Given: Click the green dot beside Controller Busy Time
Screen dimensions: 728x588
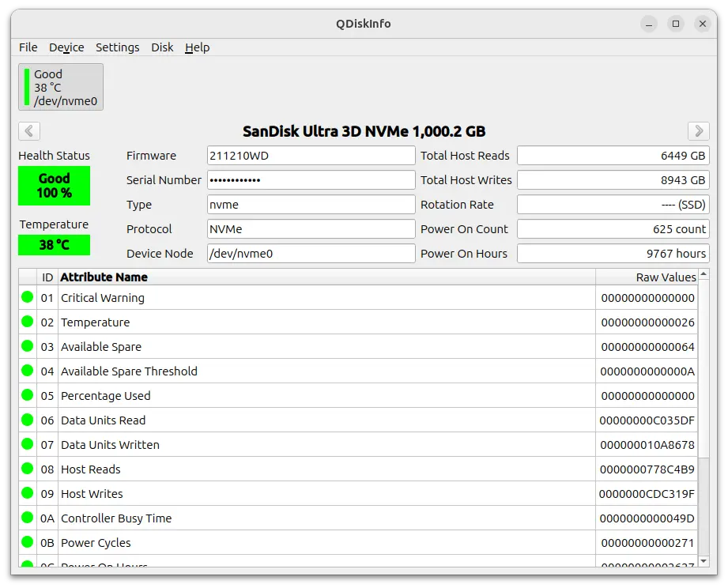Looking at the screenshot, I should 28,518.
